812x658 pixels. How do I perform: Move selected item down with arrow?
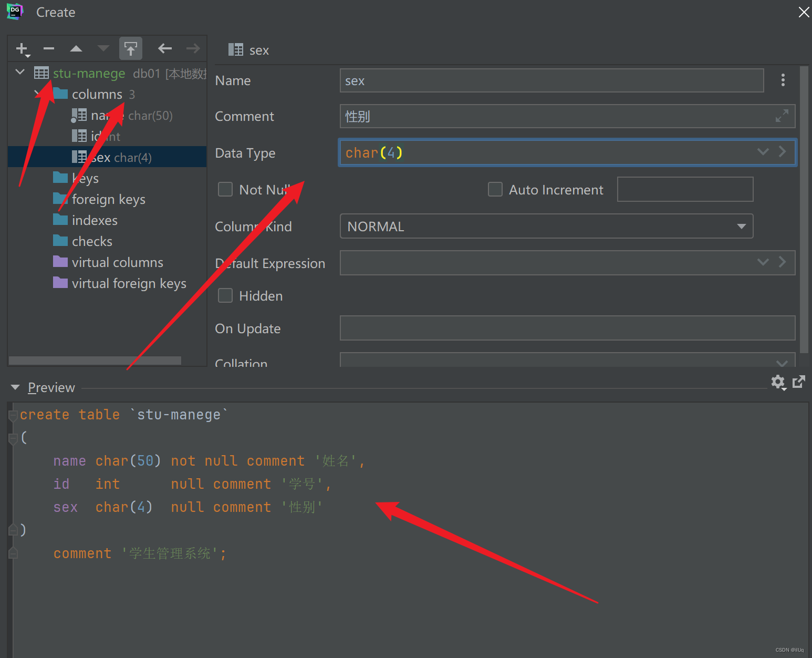coord(103,49)
